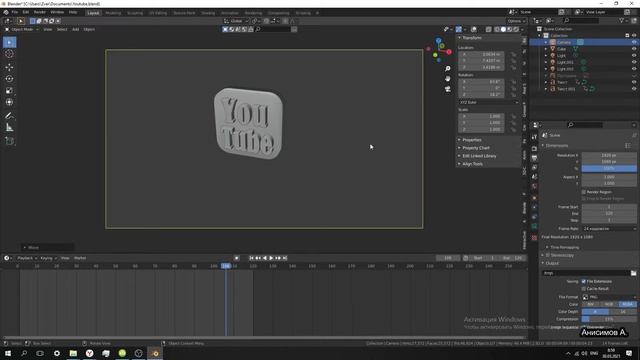The width and height of the screenshot is (640, 360).
Task: Click the navigation axis gizmo
Action: tap(439, 50)
